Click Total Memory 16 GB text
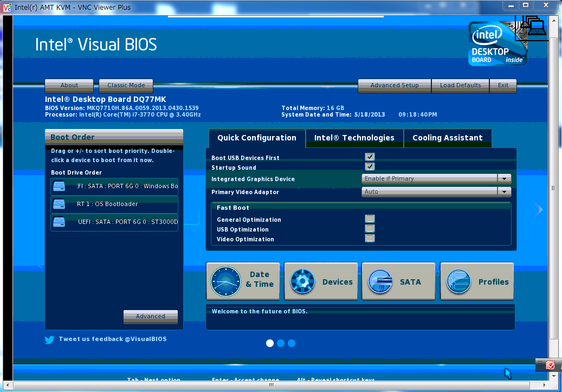 313,108
